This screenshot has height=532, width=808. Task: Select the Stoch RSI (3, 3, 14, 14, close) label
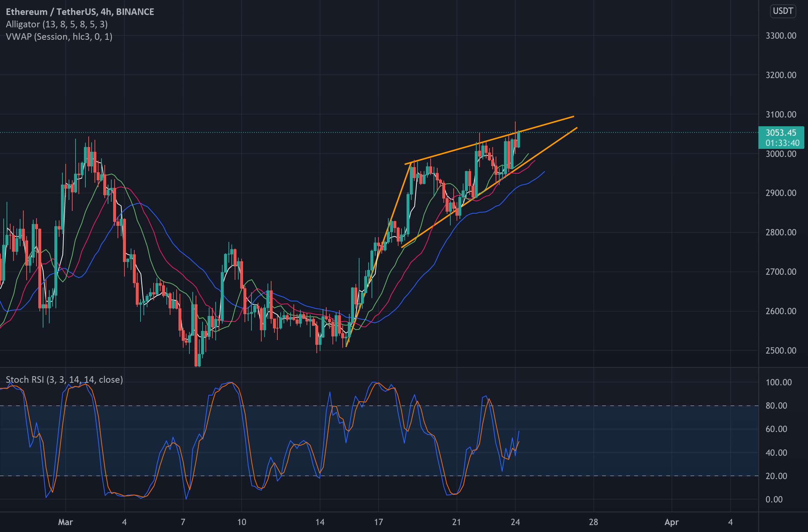[64, 380]
